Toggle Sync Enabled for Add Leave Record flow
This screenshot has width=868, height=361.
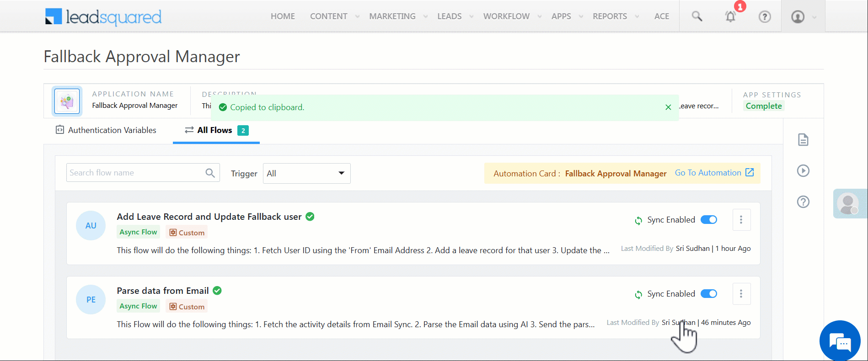pyautogui.click(x=709, y=220)
